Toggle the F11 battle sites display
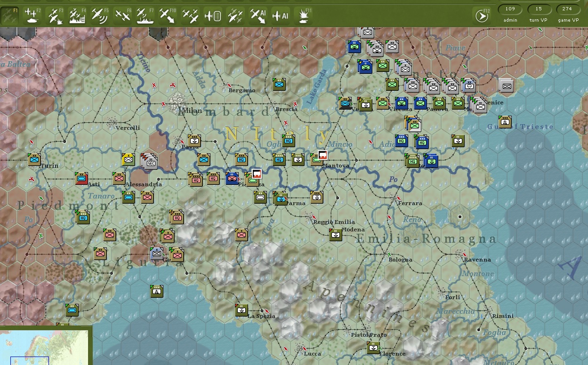 (x=304, y=16)
